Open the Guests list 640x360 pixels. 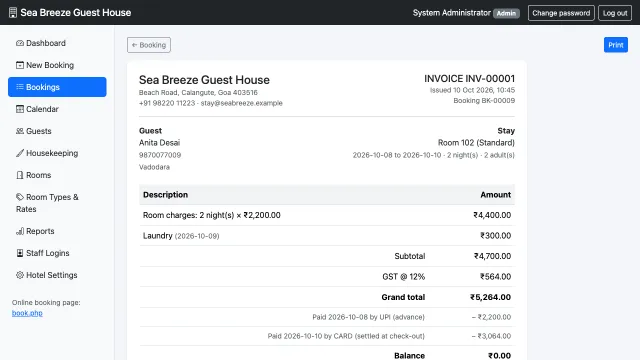click(57, 131)
